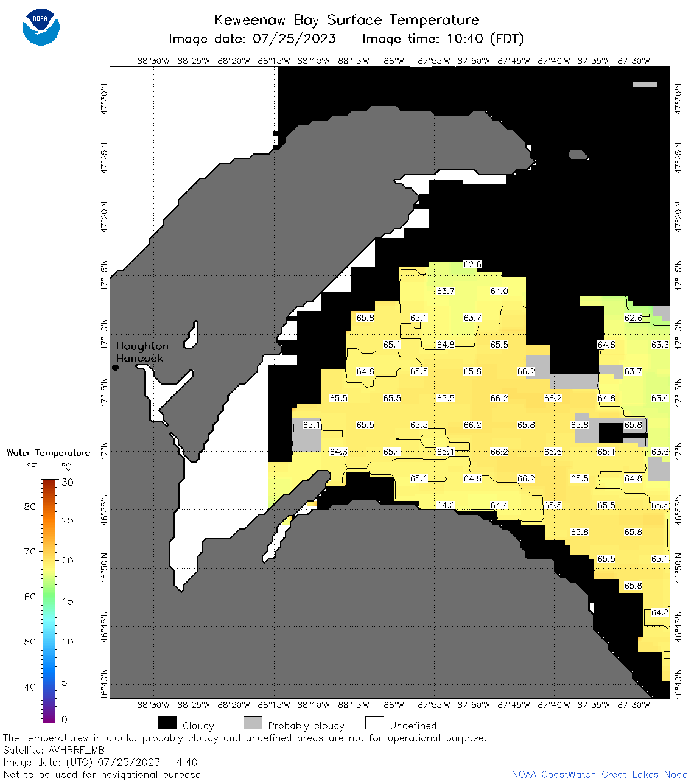Viewport: 694px width, 784px height.
Task: Click the black Cloudy legend swatch
Action: [167, 723]
